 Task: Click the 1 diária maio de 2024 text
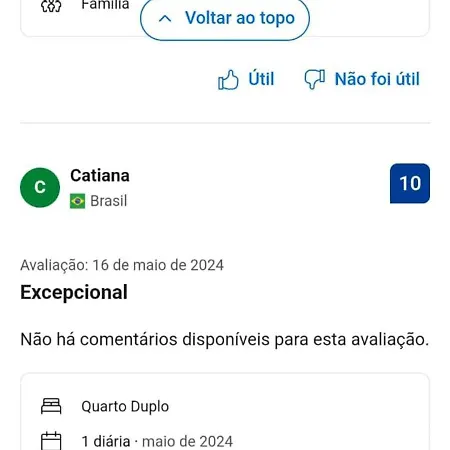point(157,441)
